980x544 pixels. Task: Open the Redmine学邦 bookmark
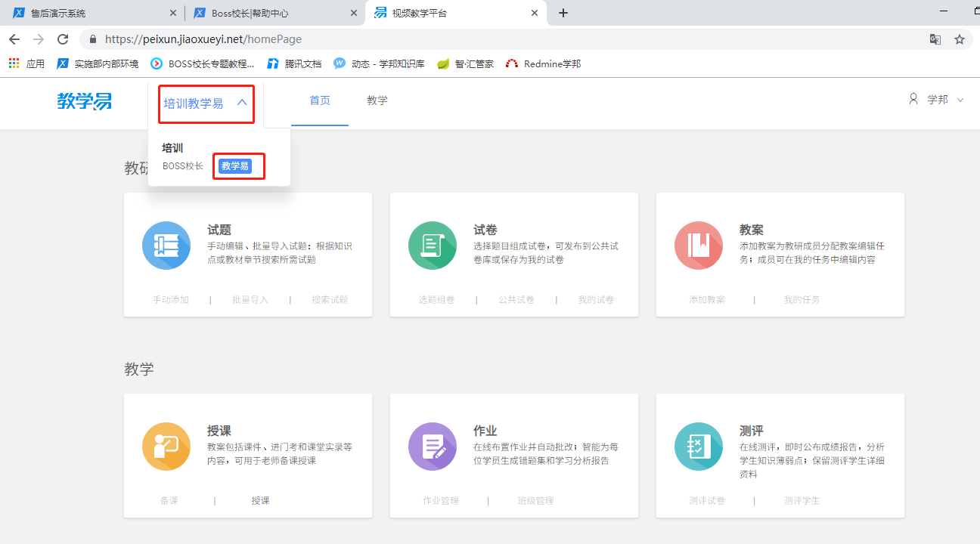[543, 64]
